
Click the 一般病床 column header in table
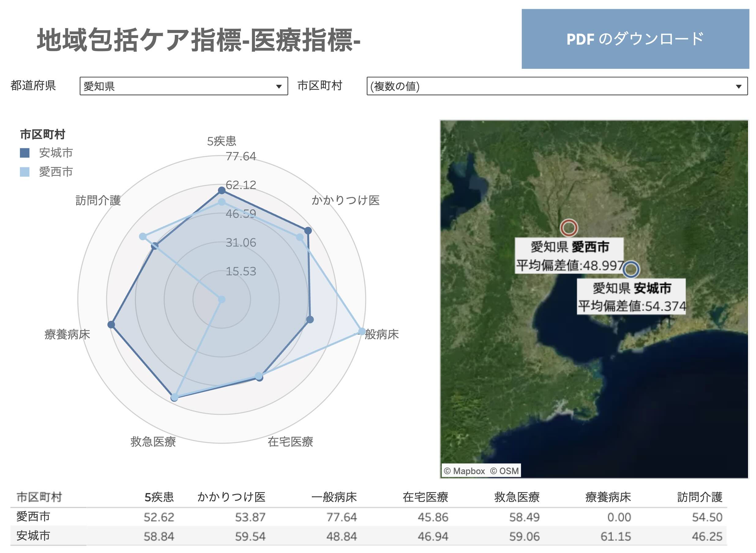(334, 497)
